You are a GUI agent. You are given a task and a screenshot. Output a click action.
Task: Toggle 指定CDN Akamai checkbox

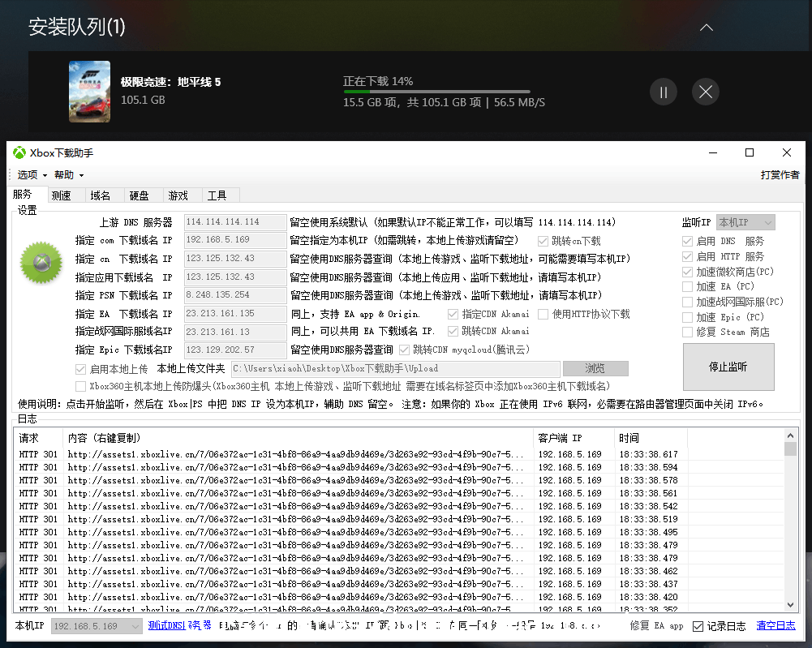tap(453, 314)
